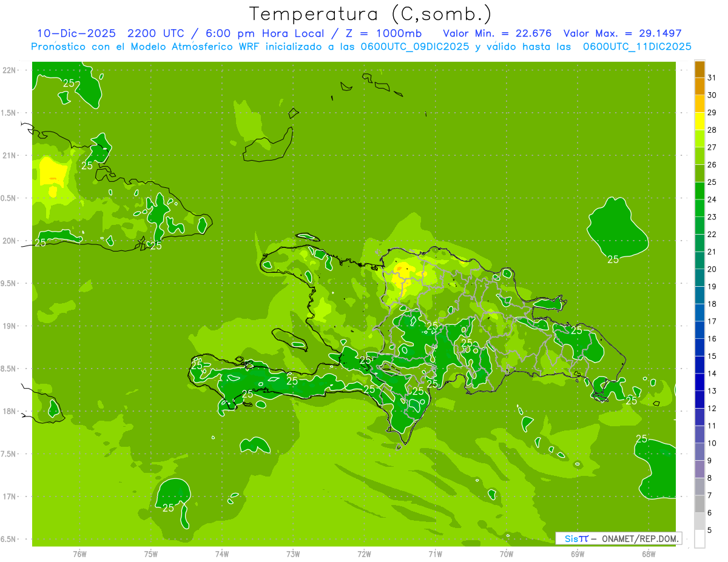
Task: Click the "21N" latitude axis label
Action: coord(8,155)
